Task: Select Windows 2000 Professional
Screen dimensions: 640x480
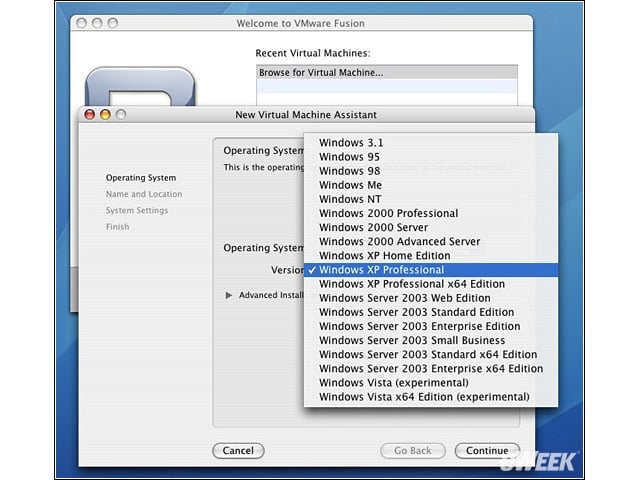Action: (x=431, y=213)
